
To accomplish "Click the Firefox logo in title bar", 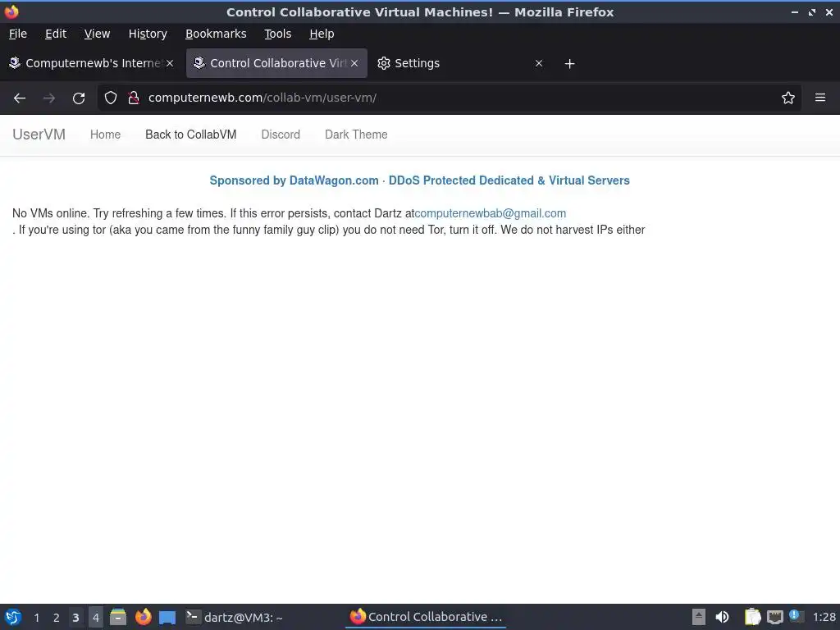I will click(x=11, y=11).
